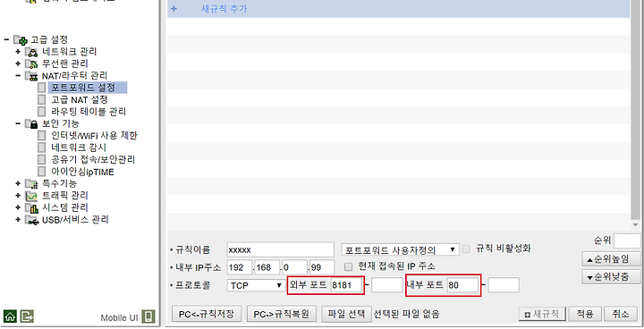Screen dimensions: 644x329
Task: Open 라우팅 테이블 관리 page
Action: tap(89, 112)
